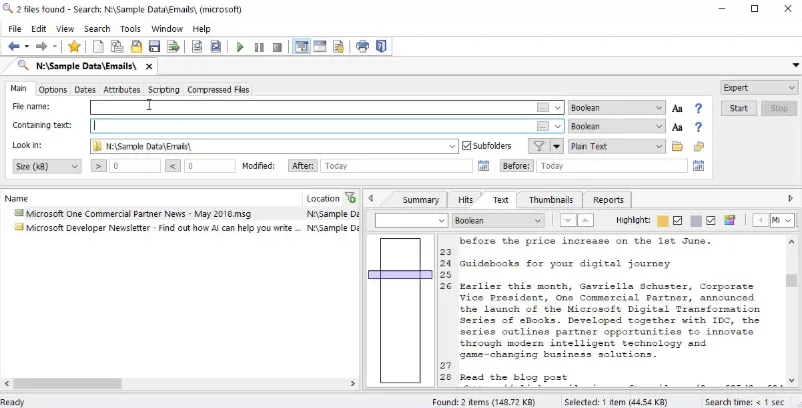
Task: Open Boolean dropdown for File name
Action: coord(616,108)
